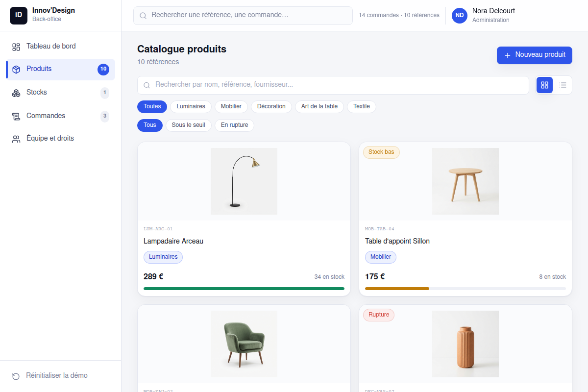Click the Rupture badge

[x=379, y=315]
